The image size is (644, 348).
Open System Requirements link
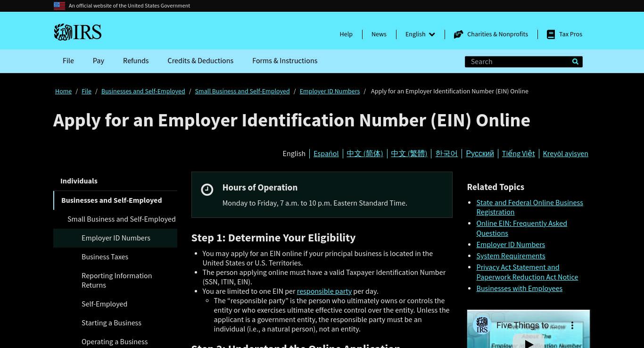511,256
